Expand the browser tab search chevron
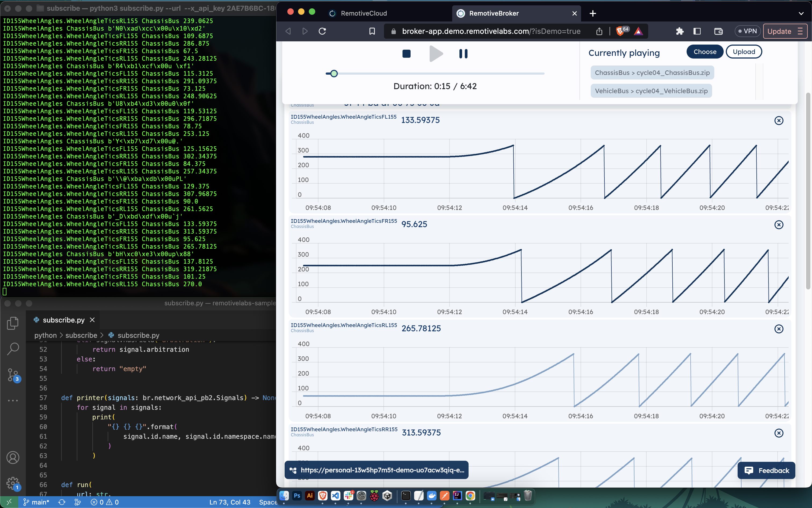Screen dimensions: 812x508 tap(801, 13)
